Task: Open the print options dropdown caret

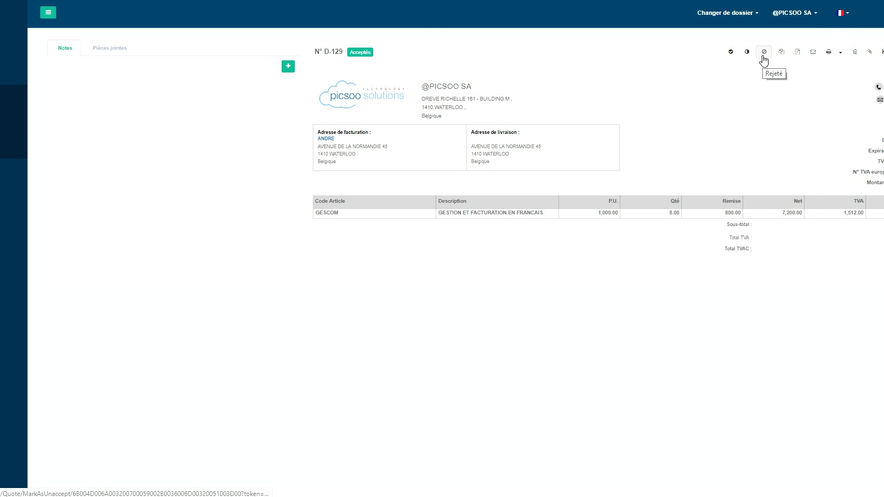Action: click(x=840, y=52)
